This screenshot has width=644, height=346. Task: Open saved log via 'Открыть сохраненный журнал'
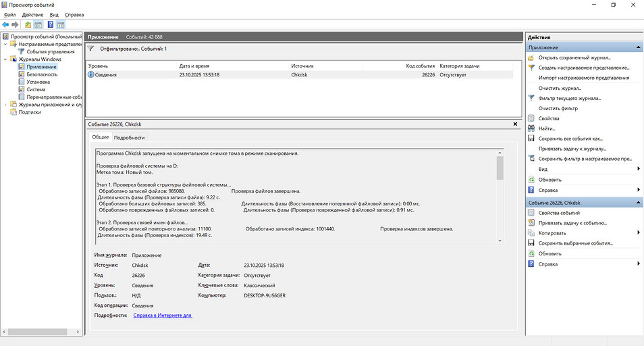coord(569,57)
